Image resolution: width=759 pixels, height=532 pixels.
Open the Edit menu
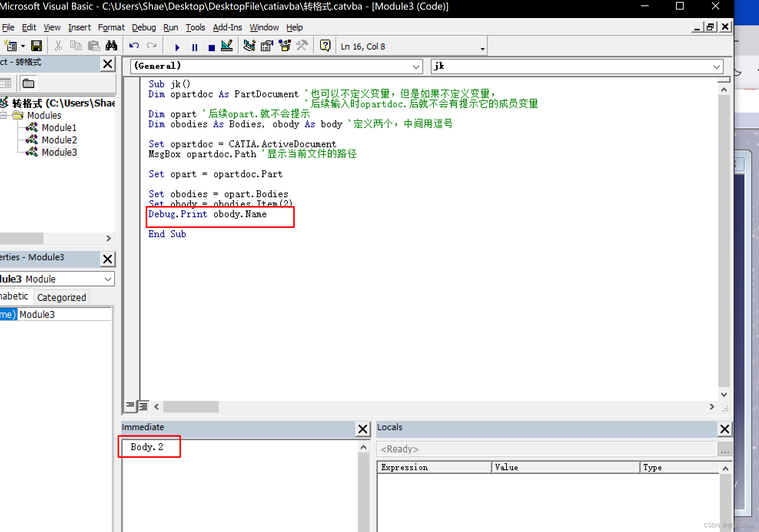coord(29,27)
